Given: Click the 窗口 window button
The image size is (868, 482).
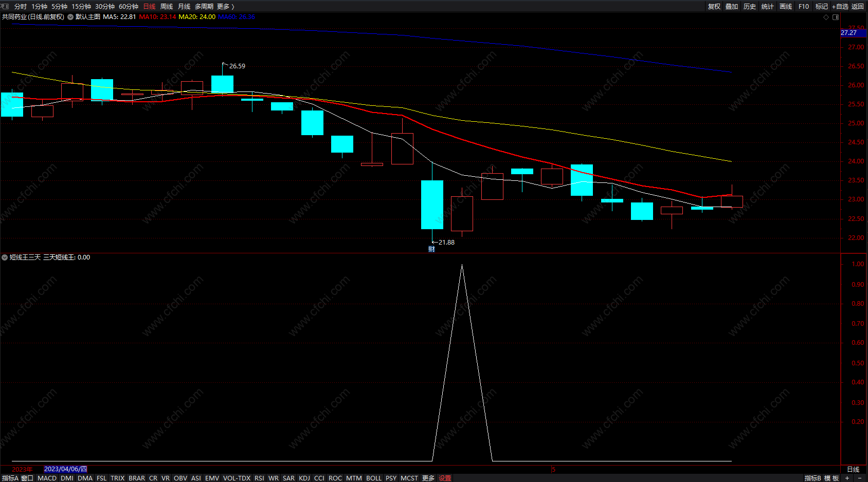Looking at the screenshot, I should [x=27, y=478].
